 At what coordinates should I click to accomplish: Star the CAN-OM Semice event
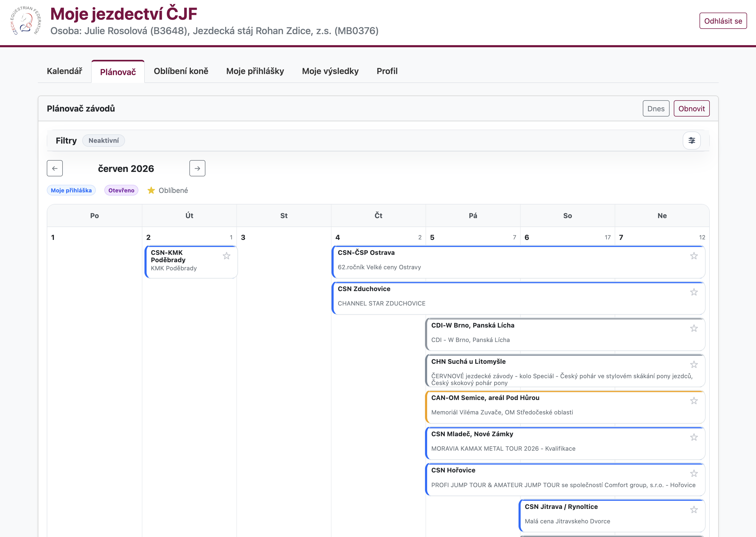[x=694, y=401]
